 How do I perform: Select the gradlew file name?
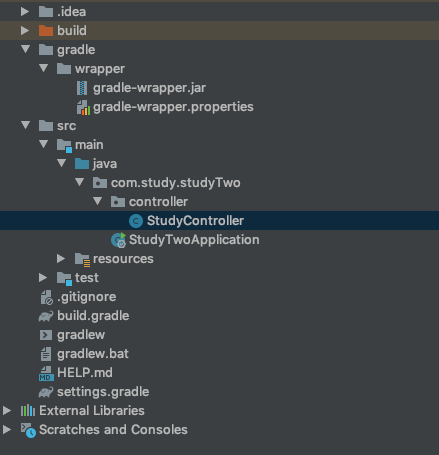[x=81, y=335]
